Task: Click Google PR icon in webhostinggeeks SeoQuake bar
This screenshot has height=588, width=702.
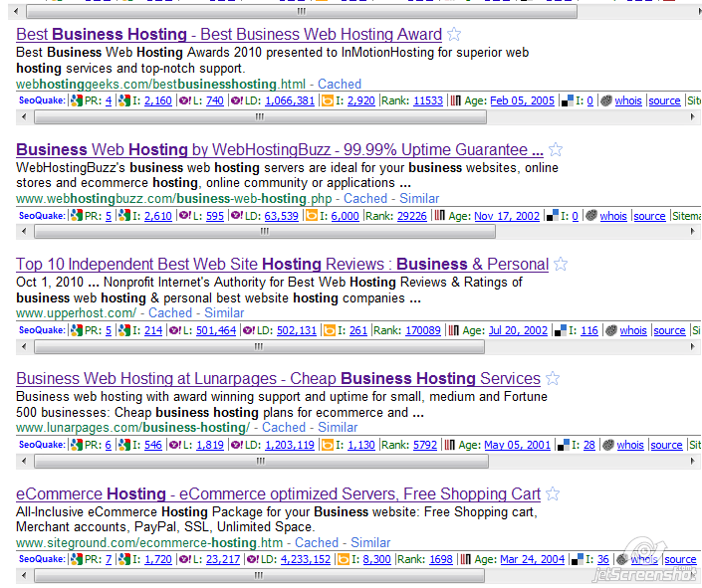Action: [x=77, y=100]
